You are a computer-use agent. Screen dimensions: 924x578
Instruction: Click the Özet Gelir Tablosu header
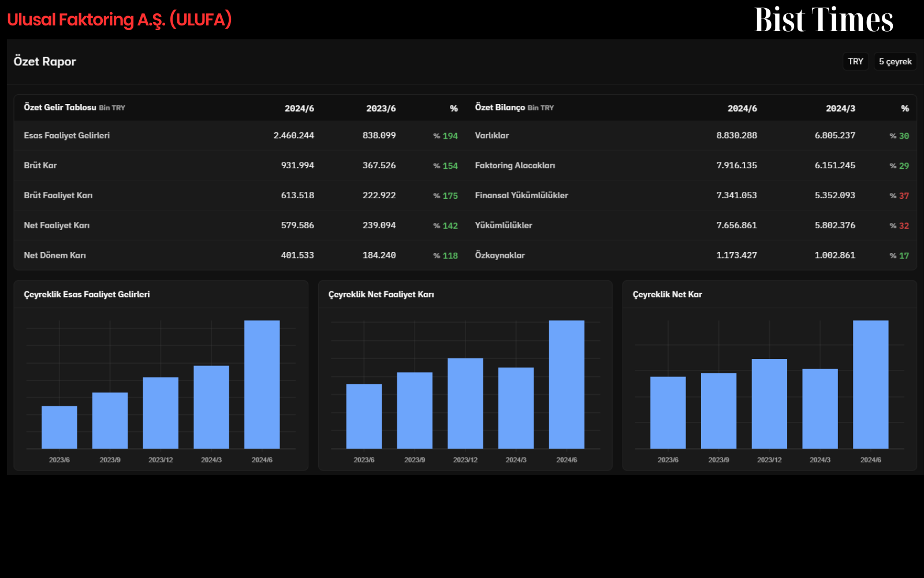[60, 108]
